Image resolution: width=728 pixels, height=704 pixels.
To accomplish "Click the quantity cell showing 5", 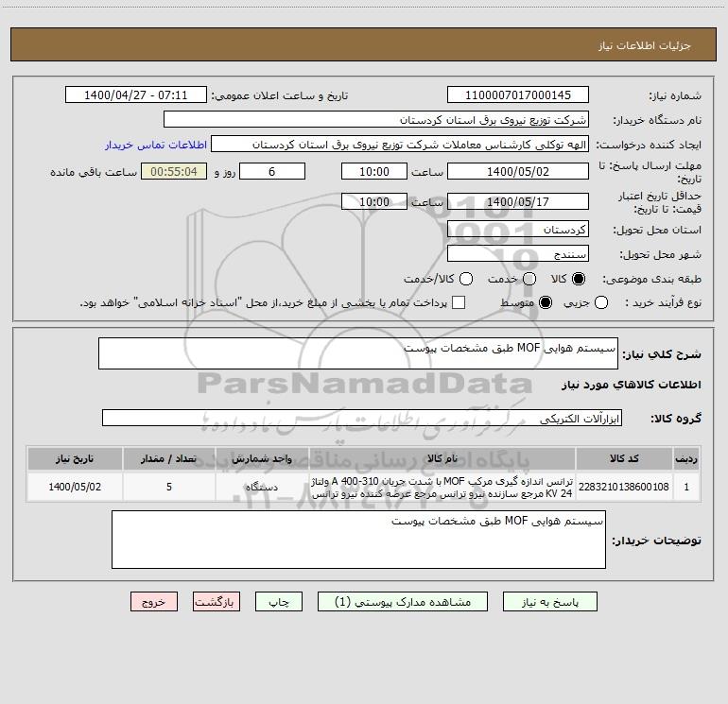I will pyautogui.click(x=169, y=487).
